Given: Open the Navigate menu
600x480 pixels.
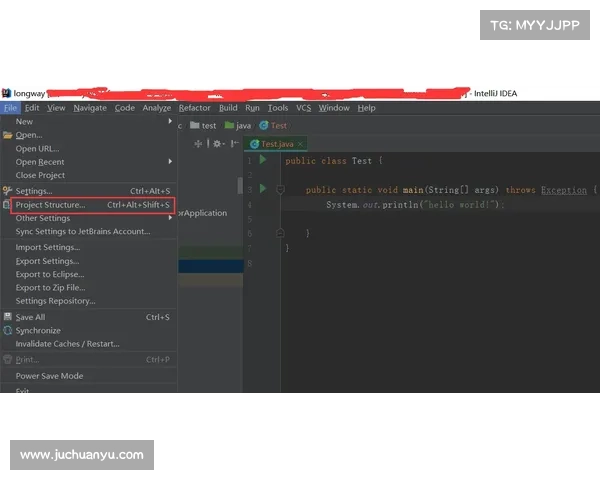Looking at the screenshot, I should [x=90, y=108].
